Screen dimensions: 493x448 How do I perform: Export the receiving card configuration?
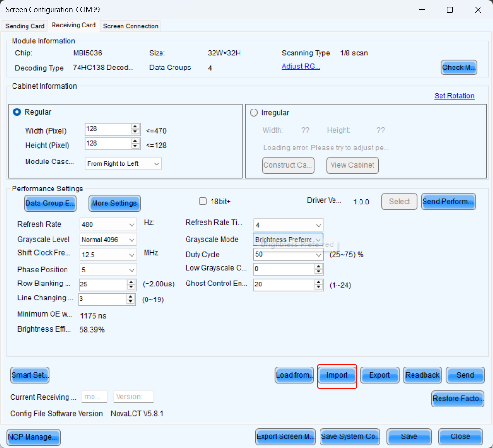tap(379, 375)
